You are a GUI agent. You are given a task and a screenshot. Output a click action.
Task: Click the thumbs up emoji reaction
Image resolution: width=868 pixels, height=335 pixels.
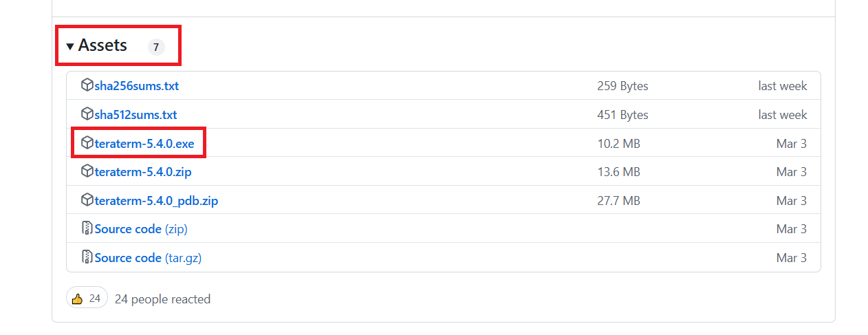tap(77, 299)
